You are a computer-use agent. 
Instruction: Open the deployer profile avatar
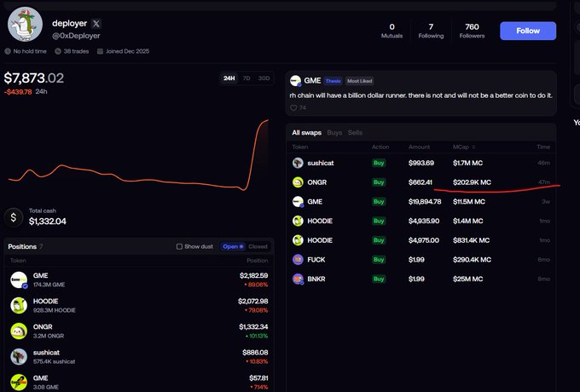pyautogui.click(x=25, y=24)
